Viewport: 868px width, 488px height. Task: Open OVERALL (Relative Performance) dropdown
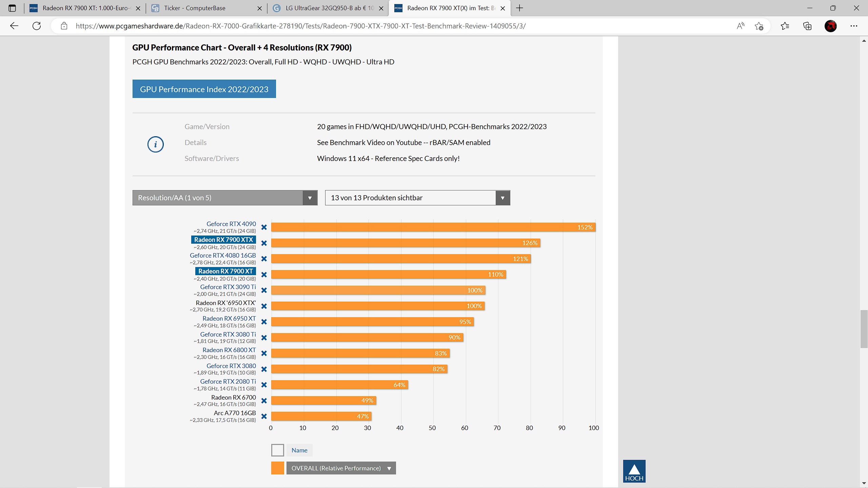click(x=341, y=468)
